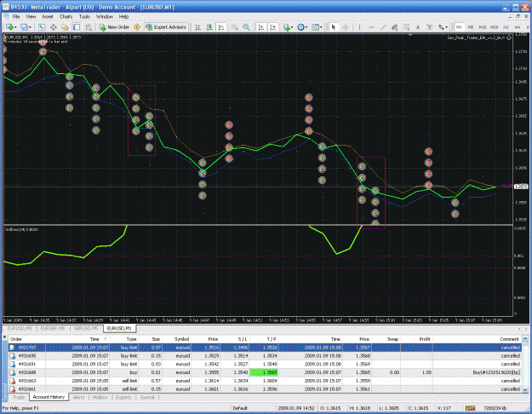Image resolution: width=532 pixels, height=414 pixels.
Task: Open Periods clock dropdown arrow
Action: point(306,27)
